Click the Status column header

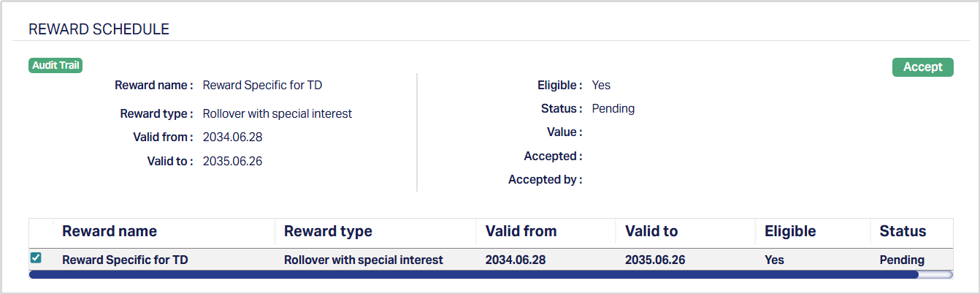click(x=903, y=231)
